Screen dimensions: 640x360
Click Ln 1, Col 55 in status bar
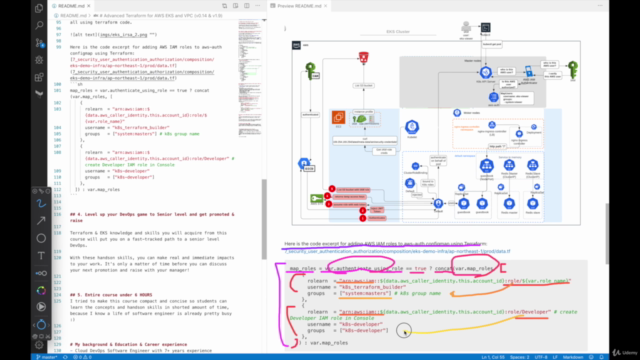[494, 357]
